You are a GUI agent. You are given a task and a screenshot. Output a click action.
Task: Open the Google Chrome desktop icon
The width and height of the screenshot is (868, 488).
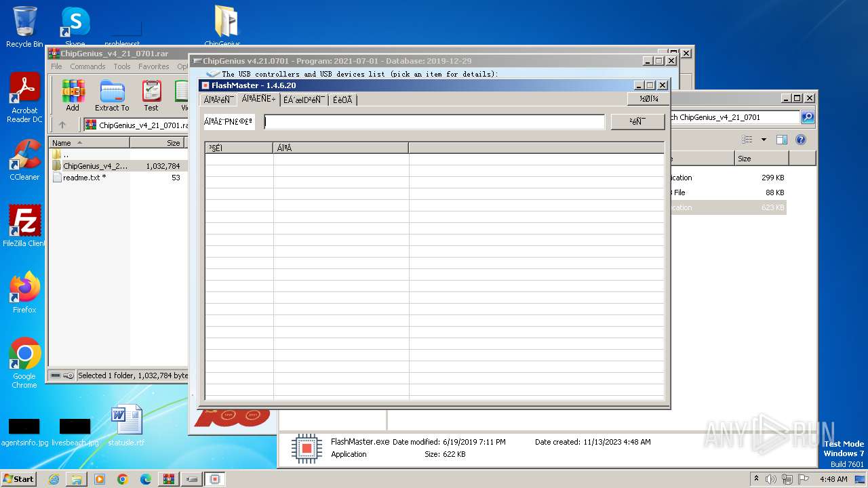(24, 363)
